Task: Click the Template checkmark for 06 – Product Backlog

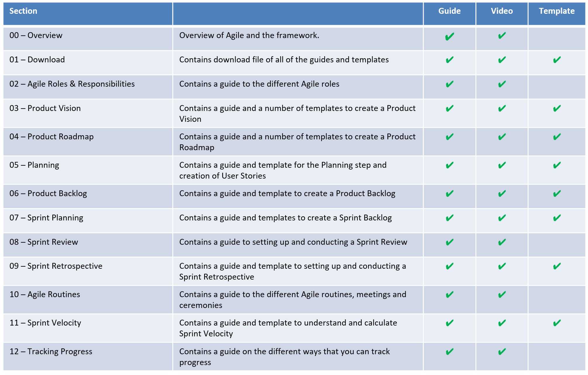Action: (557, 194)
